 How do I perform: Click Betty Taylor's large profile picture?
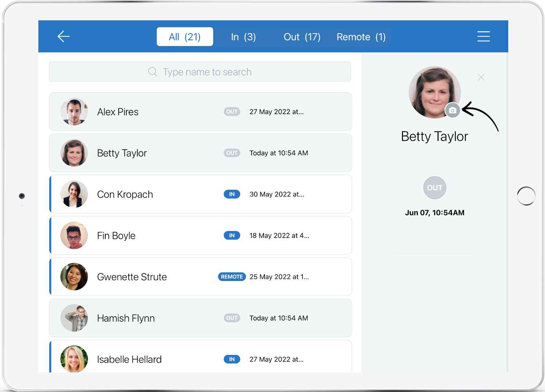(x=434, y=92)
